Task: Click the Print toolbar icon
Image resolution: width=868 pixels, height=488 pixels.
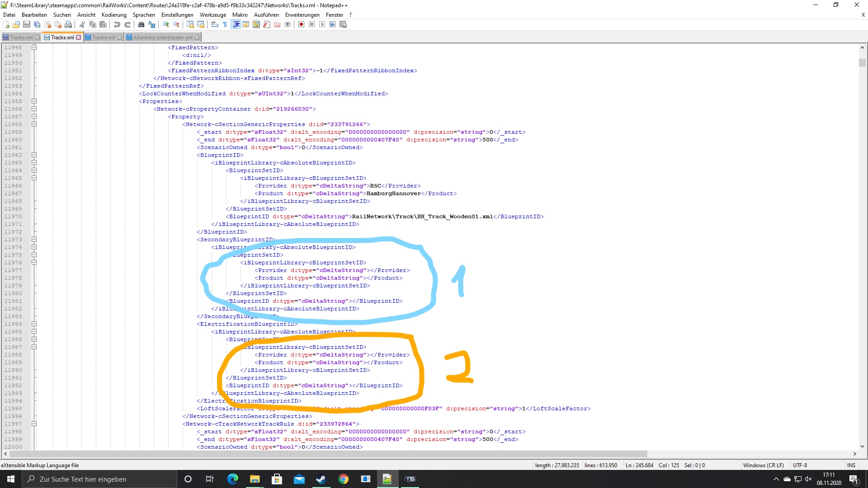Action: [x=68, y=24]
